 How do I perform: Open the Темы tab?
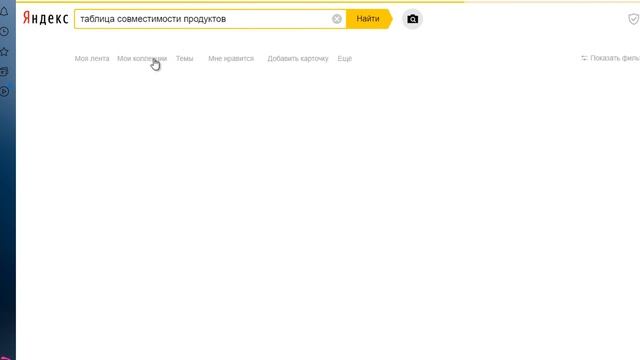pyautogui.click(x=184, y=58)
